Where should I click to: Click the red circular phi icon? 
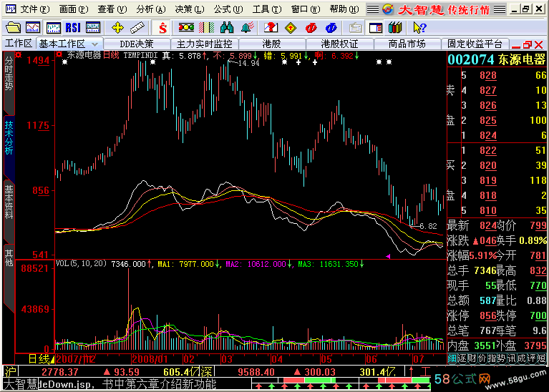311,28
